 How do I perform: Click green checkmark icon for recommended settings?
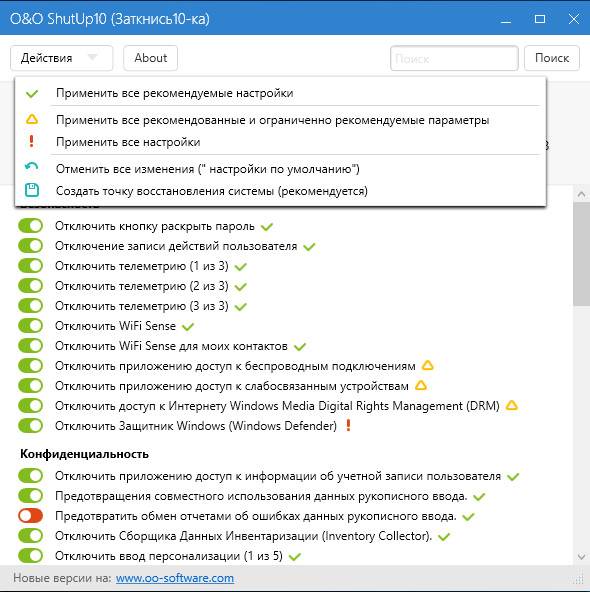point(32,93)
